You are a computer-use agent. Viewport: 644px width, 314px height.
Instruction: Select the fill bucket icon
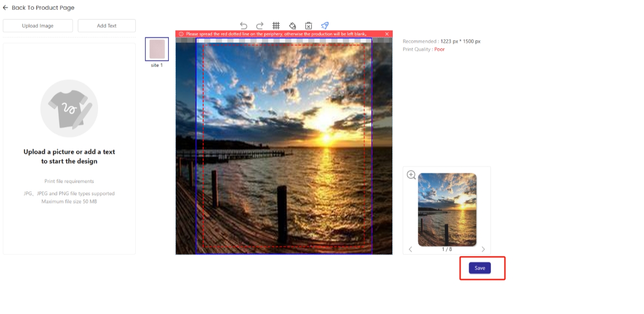pos(292,25)
